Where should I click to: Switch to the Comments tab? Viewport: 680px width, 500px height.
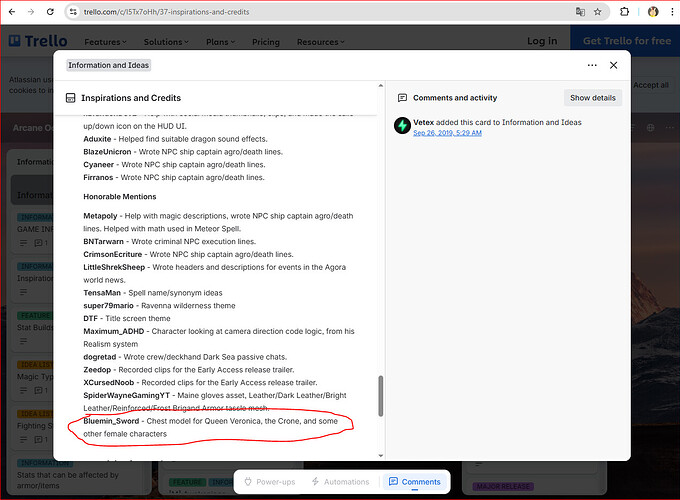pos(414,482)
